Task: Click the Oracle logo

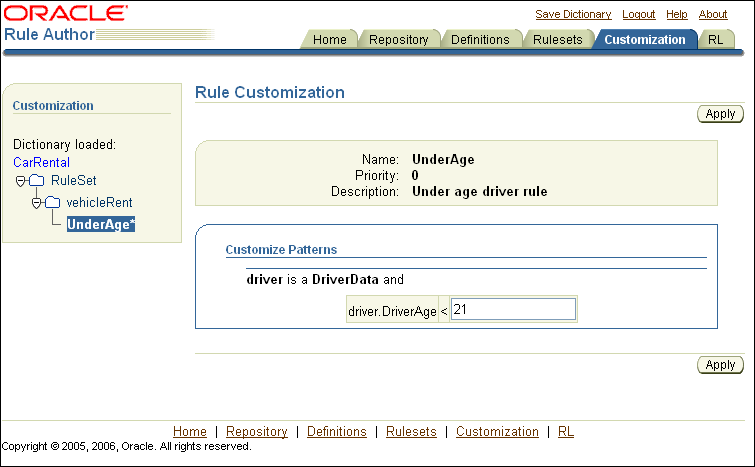Action: [66, 13]
